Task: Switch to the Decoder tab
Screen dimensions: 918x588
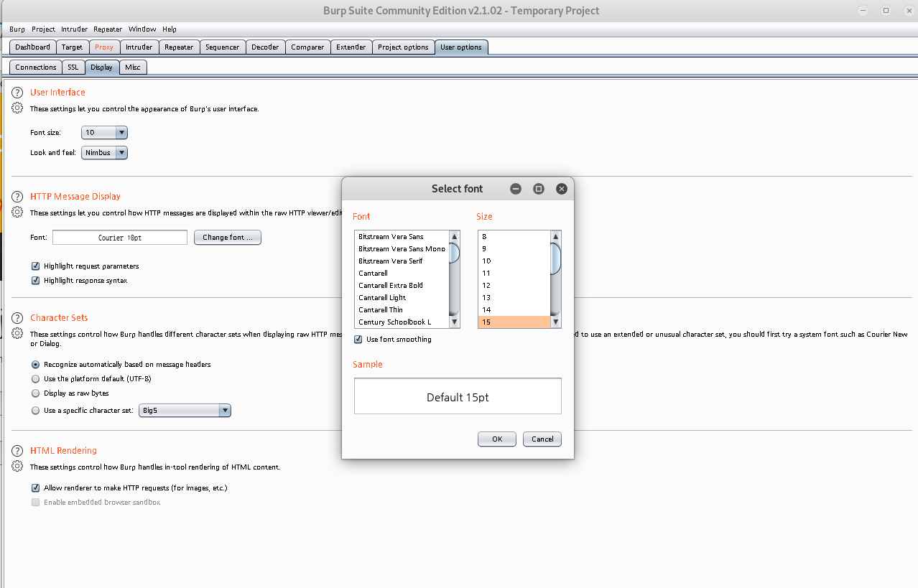Action: (265, 47)
